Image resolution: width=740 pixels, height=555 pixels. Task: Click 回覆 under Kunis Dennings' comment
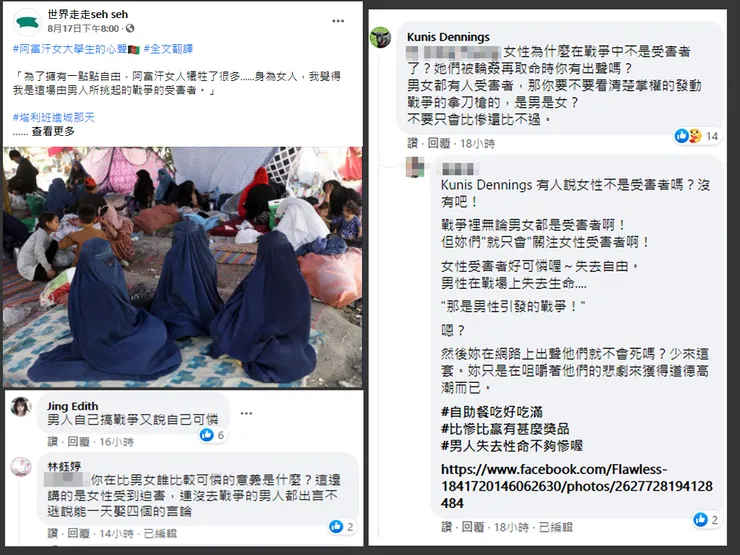click(439, 143)
